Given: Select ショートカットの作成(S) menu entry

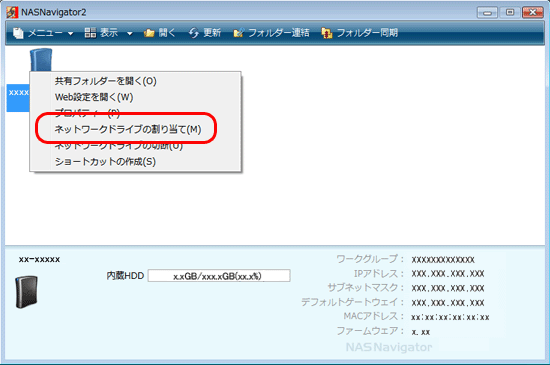Looking at the screenshot, I should [x=135, y=162].
